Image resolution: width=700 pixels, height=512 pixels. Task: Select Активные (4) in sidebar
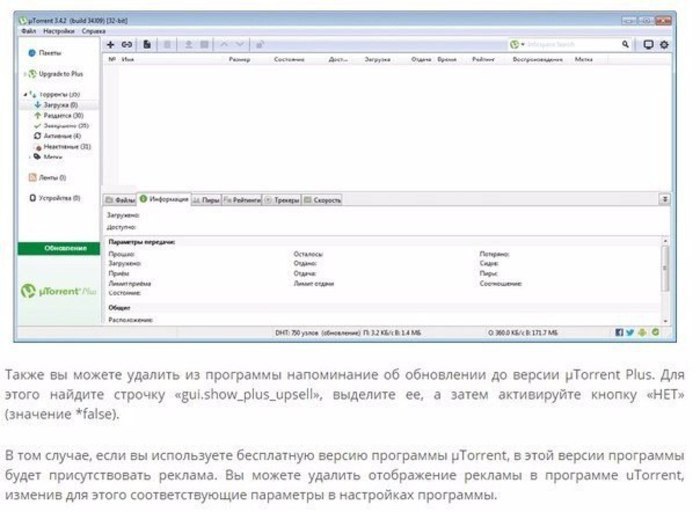[x=58, y=136]
